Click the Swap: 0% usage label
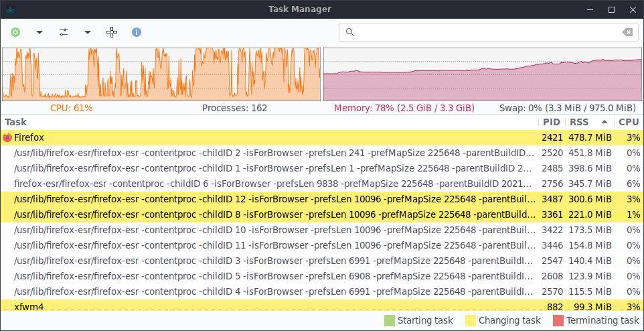The width and height of the screenshot is (644, 331). tap(568, 108)
